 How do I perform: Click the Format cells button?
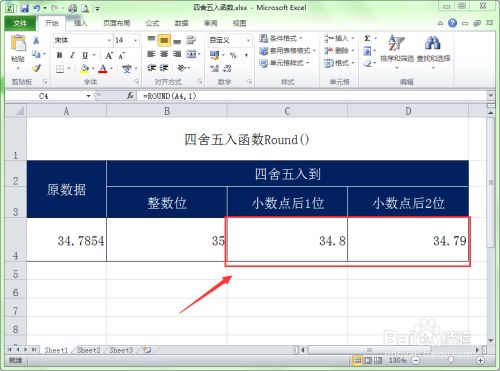pos(339,63)
